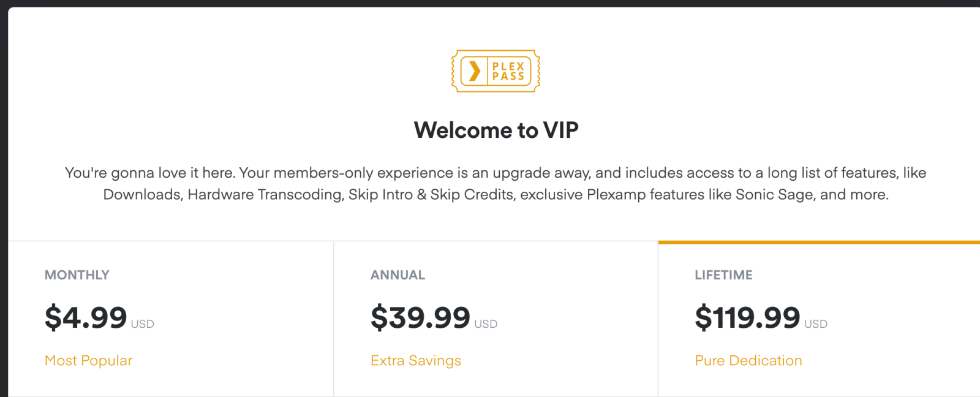Screen dimensions: 980x397
Task: Click the USD label next to $4.99
Action: pos(143,324)
